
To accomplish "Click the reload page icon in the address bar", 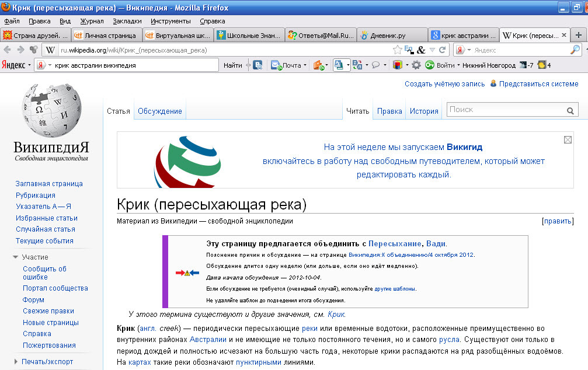I will 443,50.
